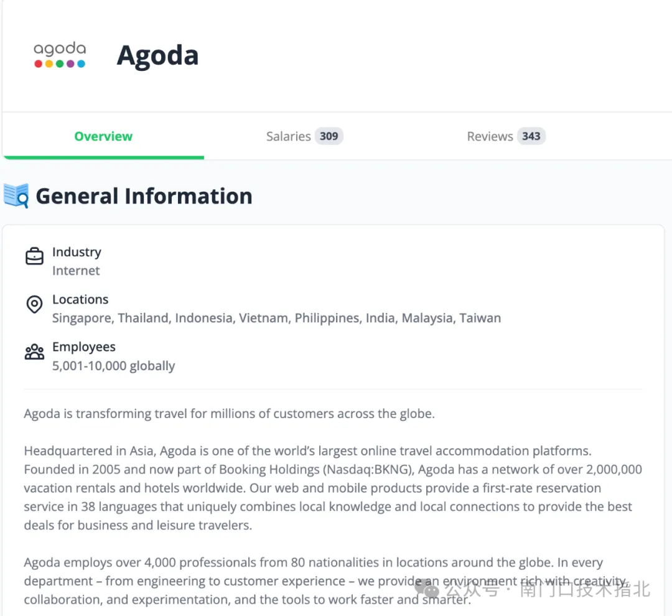
Task: Click the paragraph beginning 'Agoda is transforming travel'
Action: point(229,414)
